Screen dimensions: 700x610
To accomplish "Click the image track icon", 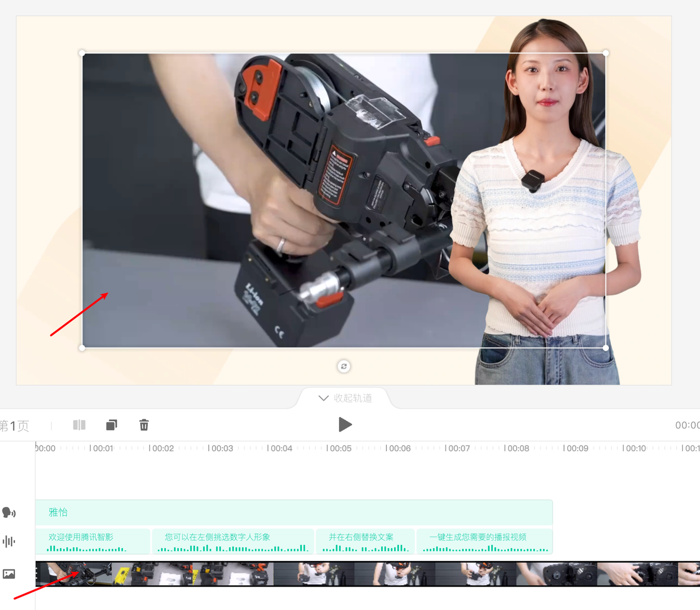I will [x=9, y=574].
